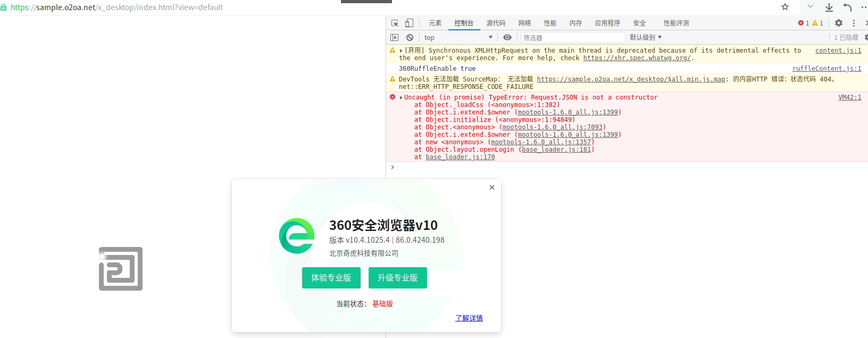Screen dimensions: 868x338
Task: Click the SourceMap warning triangle icon
Action: pos(393,79)
